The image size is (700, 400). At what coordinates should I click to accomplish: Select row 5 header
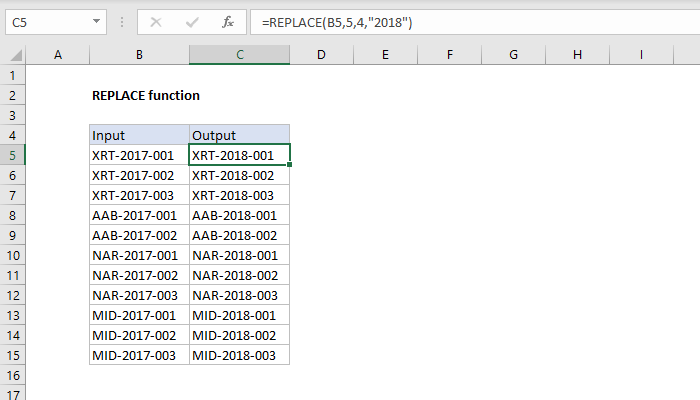tap(12, 155)
